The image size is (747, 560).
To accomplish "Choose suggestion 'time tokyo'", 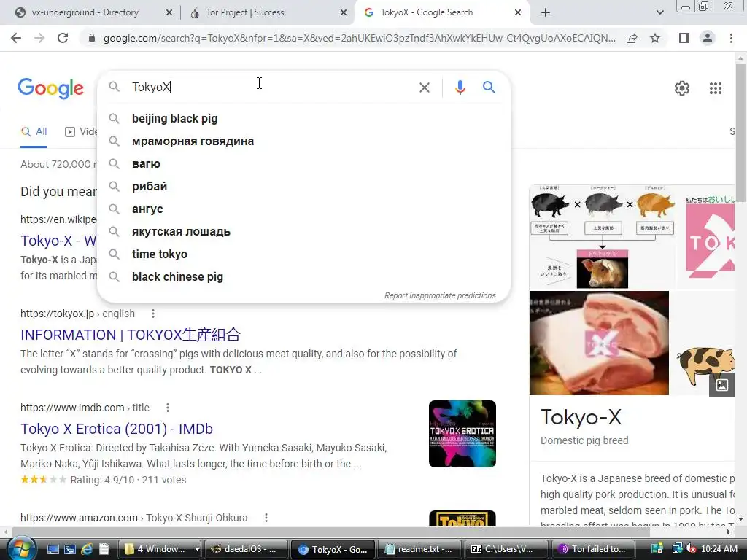I will [x=303, y=254].
